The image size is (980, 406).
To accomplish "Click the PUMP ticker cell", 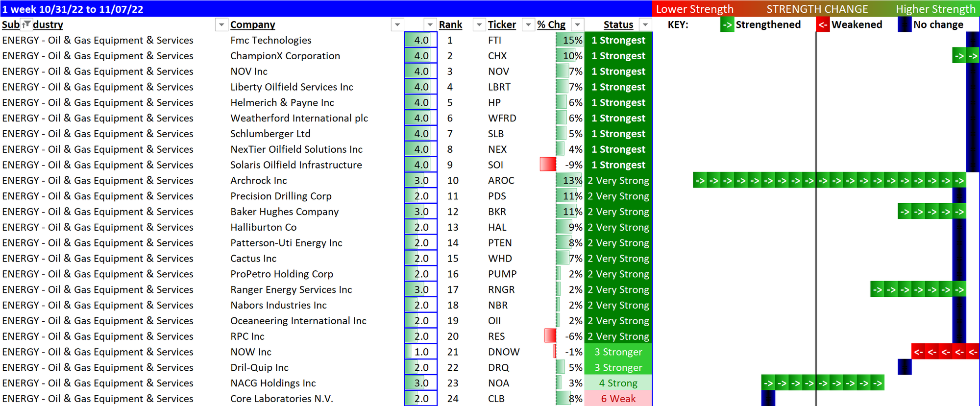I will 502,274.
